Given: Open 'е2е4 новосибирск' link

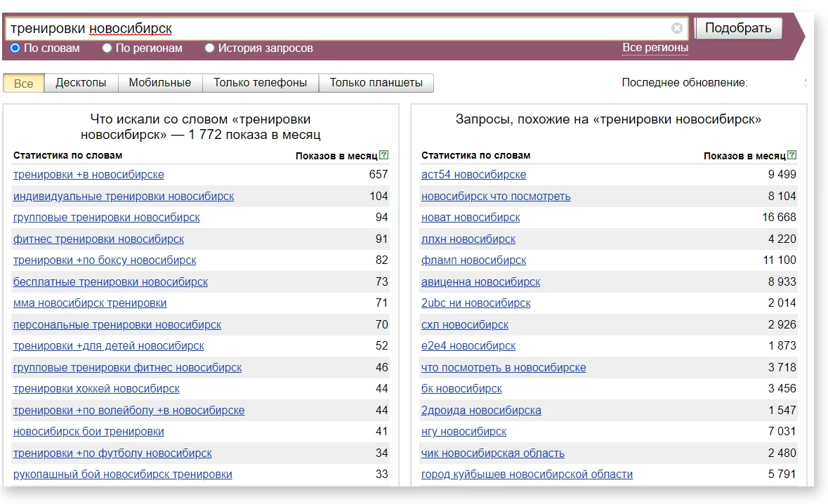Looking at the screenshot, I should pyautogui.click(x=468, y=345).
